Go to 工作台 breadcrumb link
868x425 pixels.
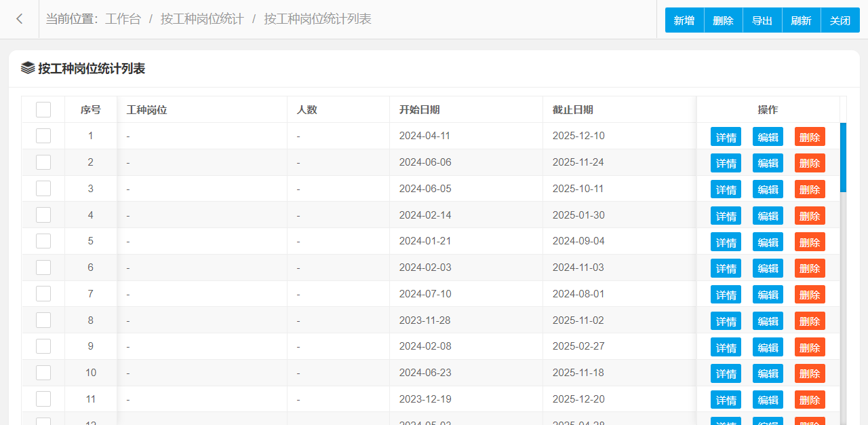tap(123, 19)
